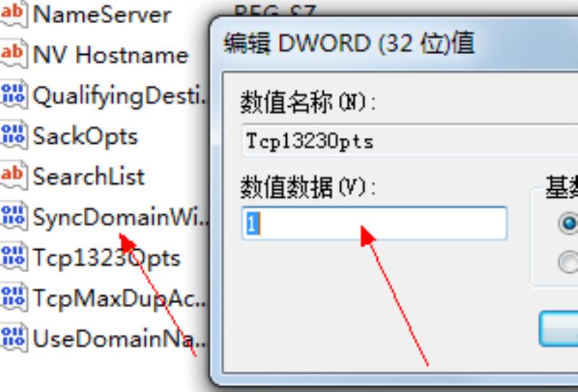This screenshot has height=392, width=578.
Task: Click the DWORD icon beside Tcp1323Opts in list
Action: (14, 257)
